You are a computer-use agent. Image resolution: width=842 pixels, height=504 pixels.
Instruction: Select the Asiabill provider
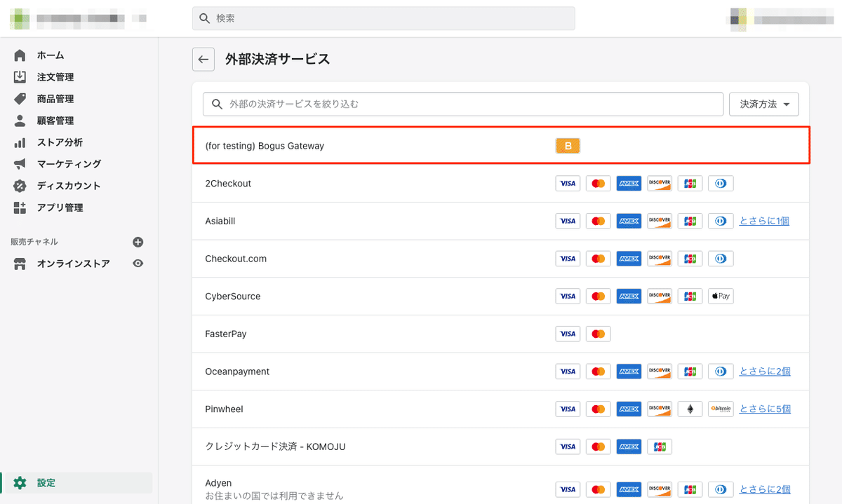coord(220,221)
